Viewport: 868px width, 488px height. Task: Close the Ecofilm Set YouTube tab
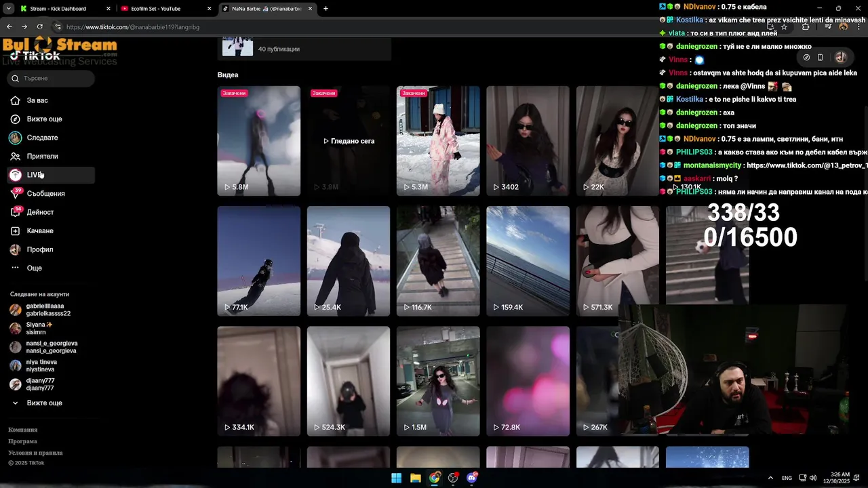pos(210,9)
